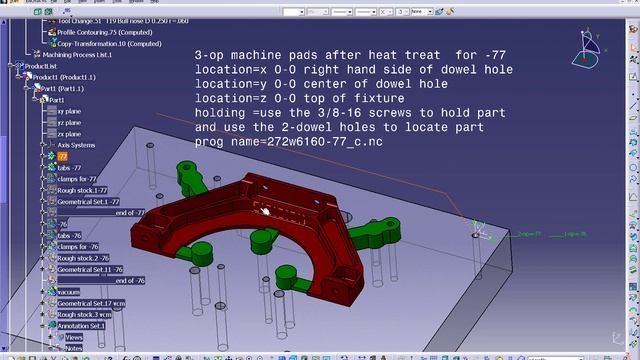This screenshot has width=640, height=360.
Task: Click painter icon right of None dropdown
Action: coord(439,12)
